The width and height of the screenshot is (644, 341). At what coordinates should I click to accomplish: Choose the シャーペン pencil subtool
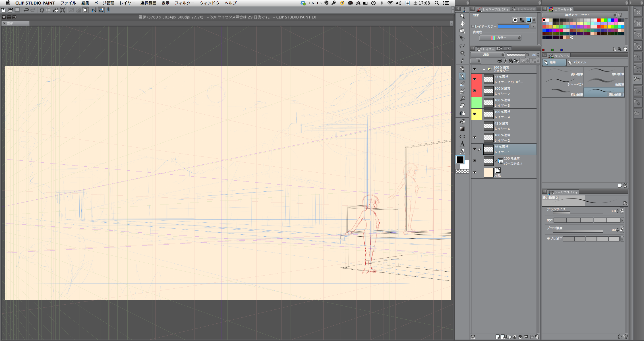[563, 82]
